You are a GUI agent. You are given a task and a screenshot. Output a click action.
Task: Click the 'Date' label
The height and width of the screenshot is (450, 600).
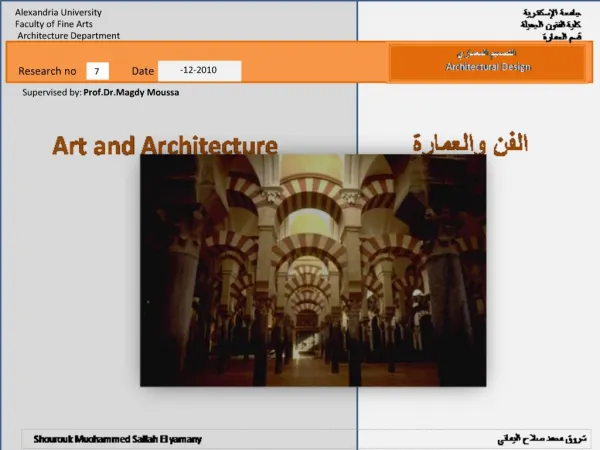click(143, 71)
